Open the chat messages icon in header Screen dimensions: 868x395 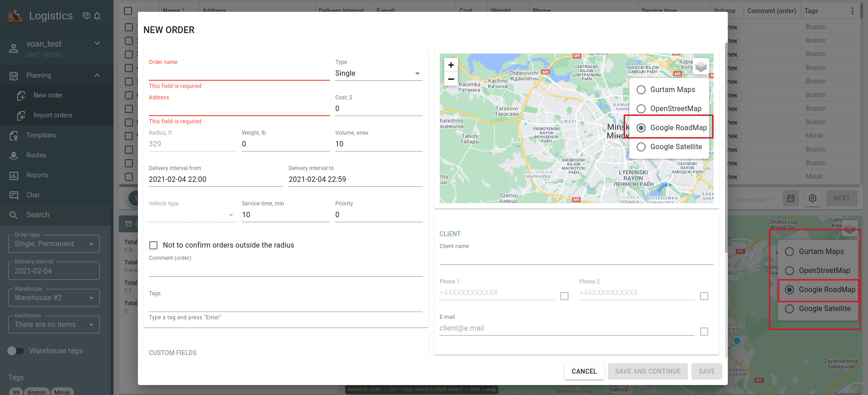[86, 16]
